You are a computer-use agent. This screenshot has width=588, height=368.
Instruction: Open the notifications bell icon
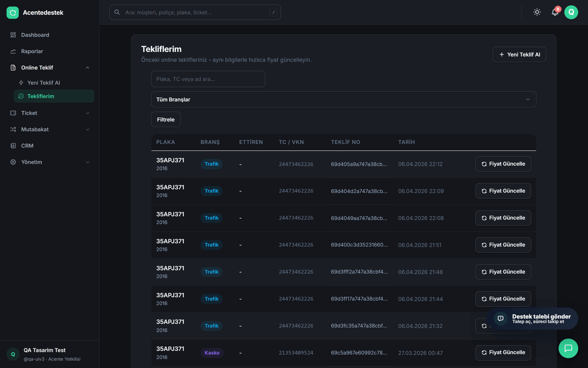555,12
